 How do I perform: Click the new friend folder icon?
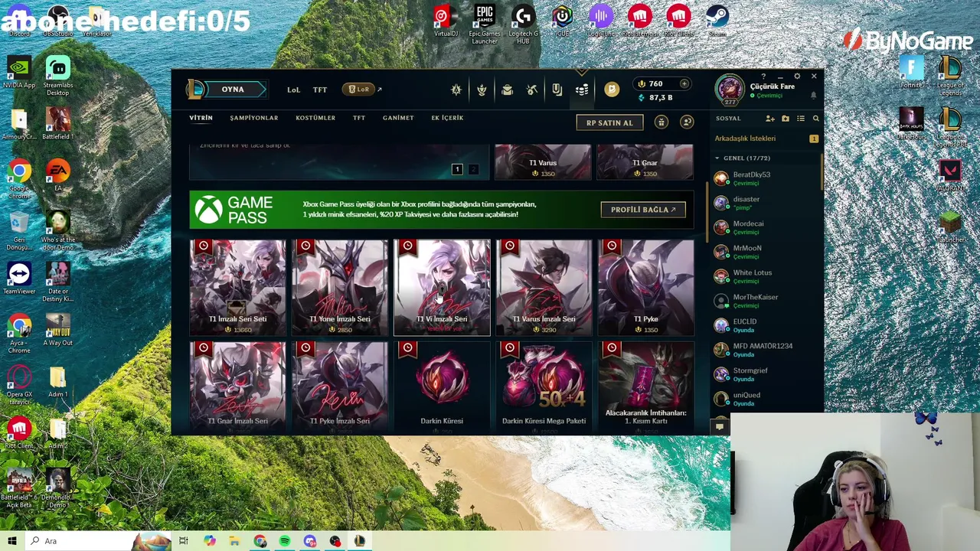tap(786, 119)
